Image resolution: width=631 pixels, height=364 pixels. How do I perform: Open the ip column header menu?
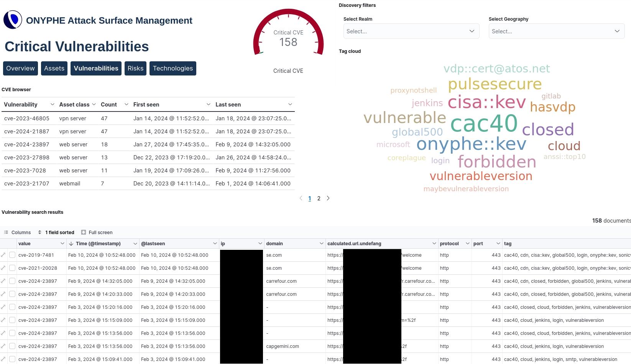pyautogui.click(x=260, y=244)
